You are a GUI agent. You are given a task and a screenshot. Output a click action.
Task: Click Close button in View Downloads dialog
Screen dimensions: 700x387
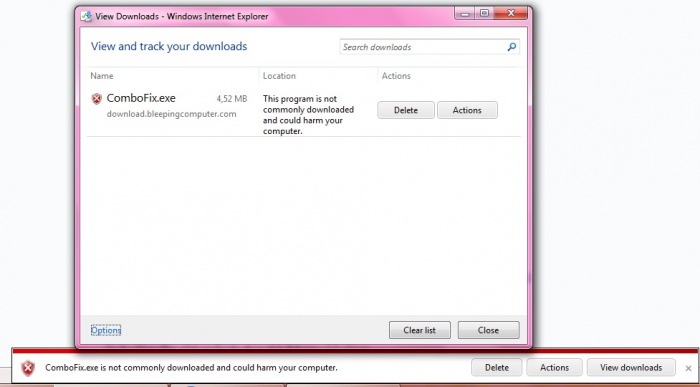(488, 330)
